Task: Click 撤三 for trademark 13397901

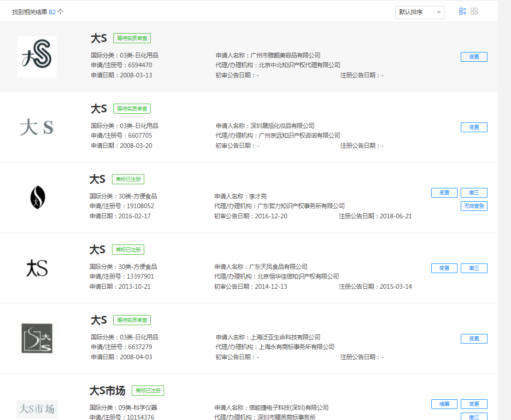Action: (x=474, y=268)
